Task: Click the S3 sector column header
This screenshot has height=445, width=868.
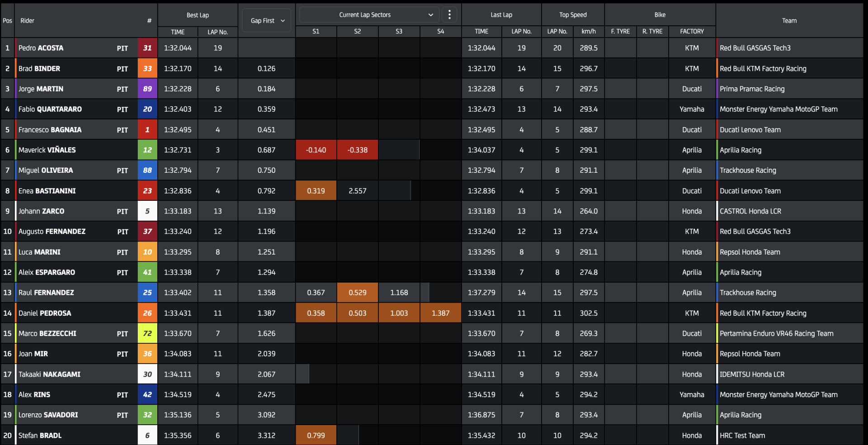Action: (x=399, y=32)
